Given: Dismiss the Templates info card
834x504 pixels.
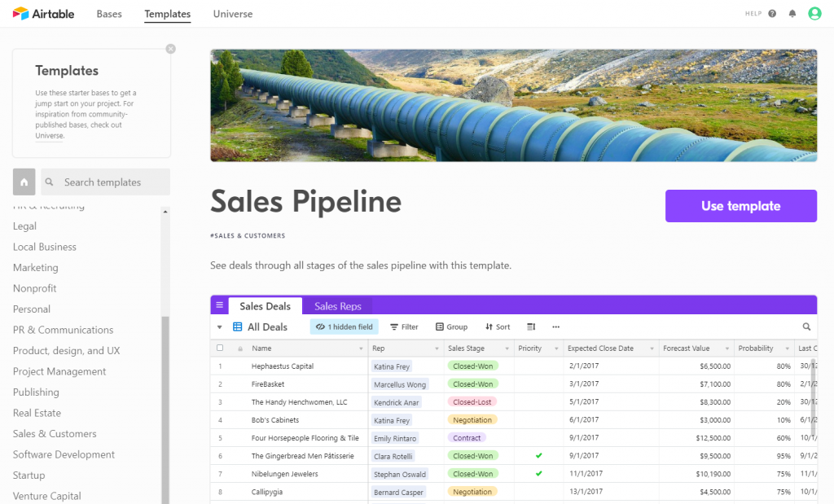Looking at the screenshot, I should click(171, 49).
